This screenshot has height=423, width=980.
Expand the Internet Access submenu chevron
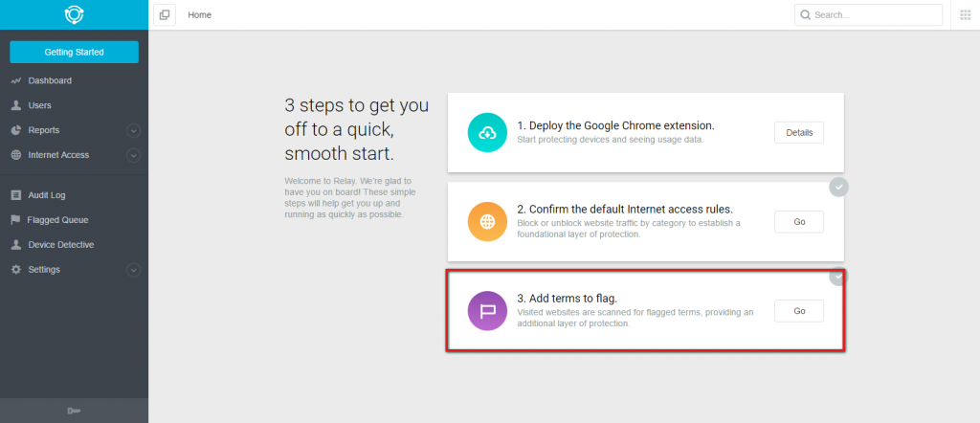(134, 155)
